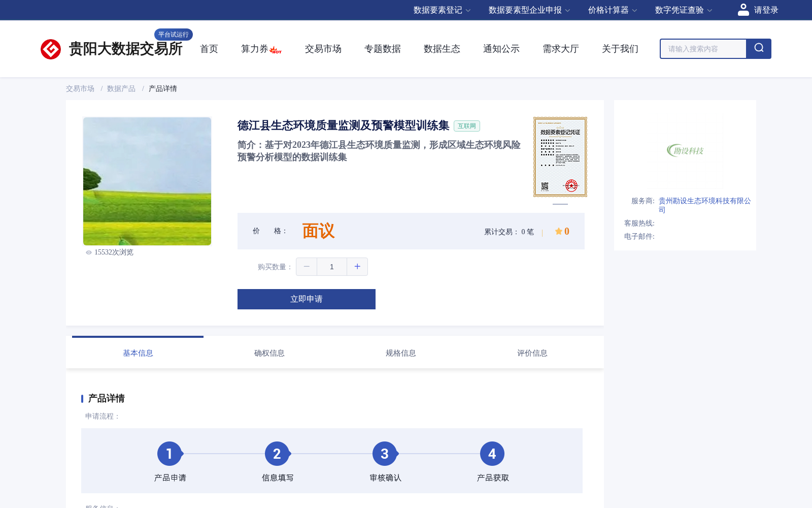Open 通知公示 navigation item
Image resolution: width=812 pixels, height=508 pixels.
501,49
